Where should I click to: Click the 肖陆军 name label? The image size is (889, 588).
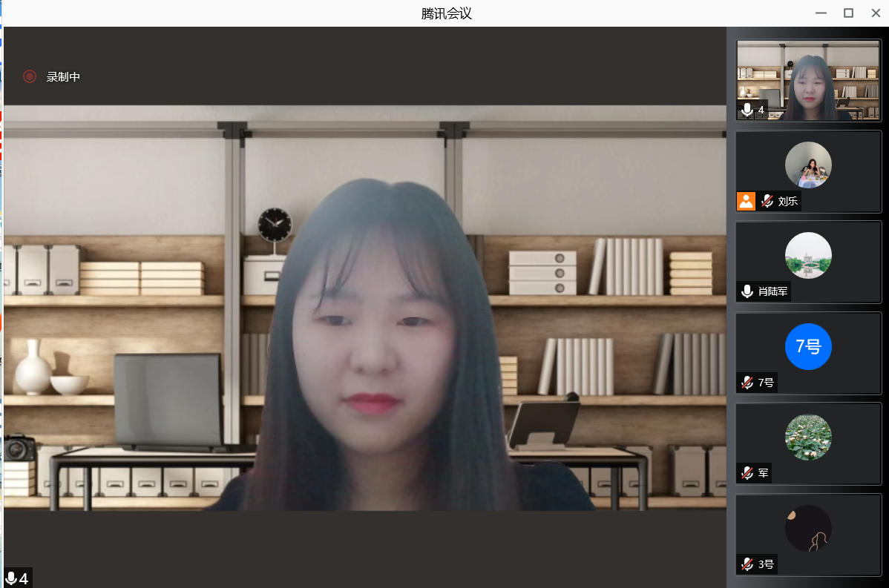[772, 291]
